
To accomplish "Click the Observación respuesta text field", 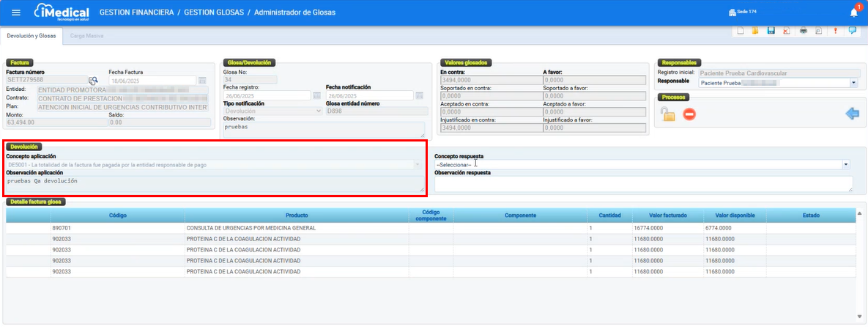I will tap(643, 183).
